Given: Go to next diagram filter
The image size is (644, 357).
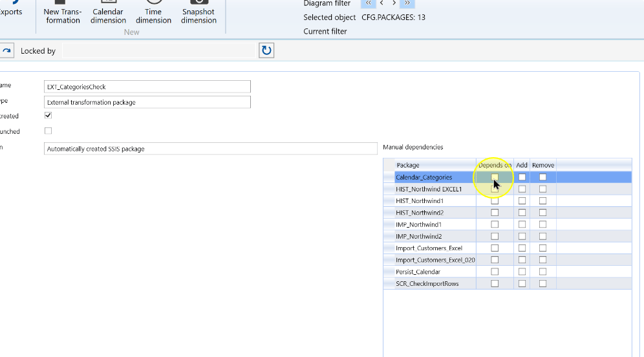Looking at the screenshot, I should 394,3.
